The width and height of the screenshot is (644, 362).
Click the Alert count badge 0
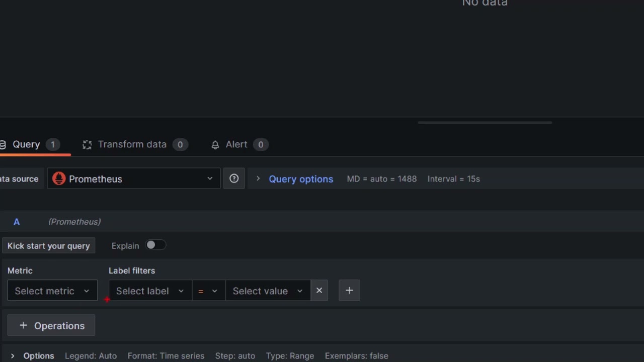(x=261, y=145)
